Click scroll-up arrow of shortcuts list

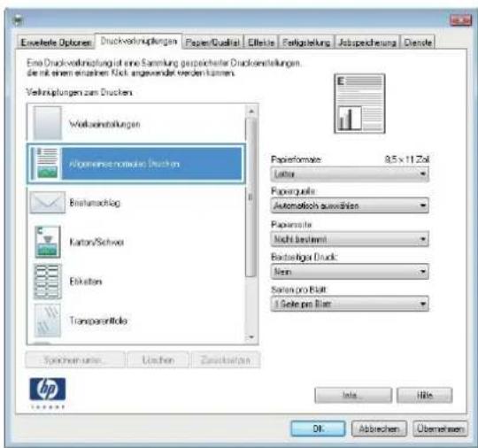(251, 112)
